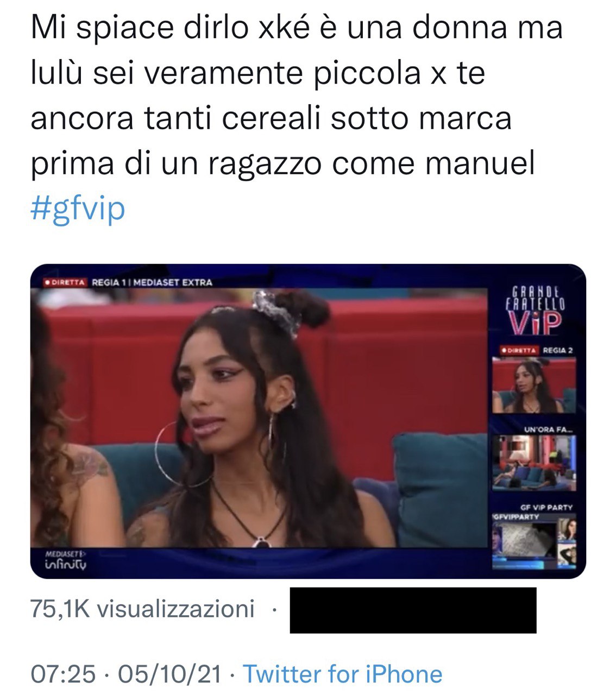Click the GF VIP PARTY label text

tap(546, 507)
